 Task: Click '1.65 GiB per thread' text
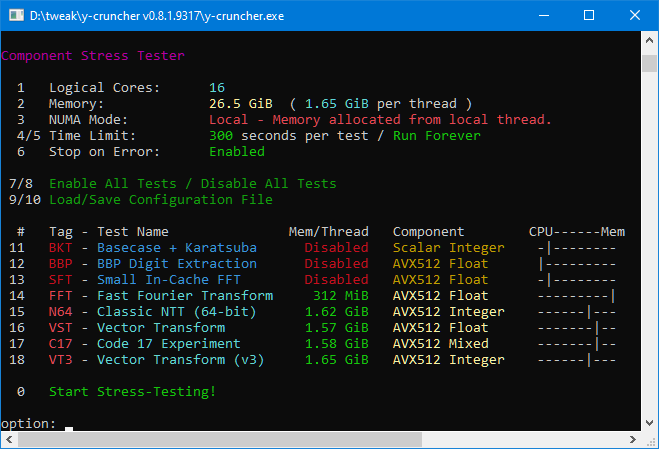(x=380, y=103)
